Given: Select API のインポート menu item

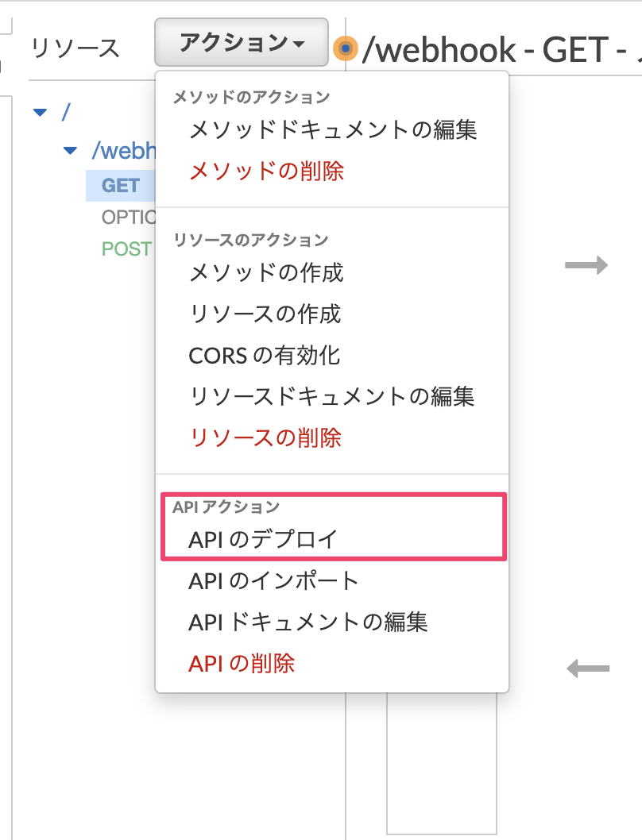Looking at the screenshot, I should [x=273, y=580].
